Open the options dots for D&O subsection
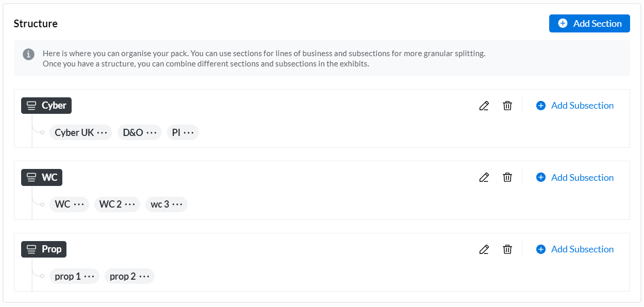The height and width of the screenshot is (307, 644). coord(151,133)
